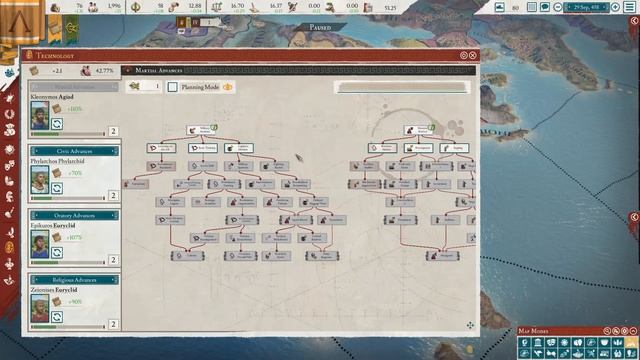The image size is (640, 360).
Task: Open stacked coins icon in left sidebar
Action: pos(9,130)
